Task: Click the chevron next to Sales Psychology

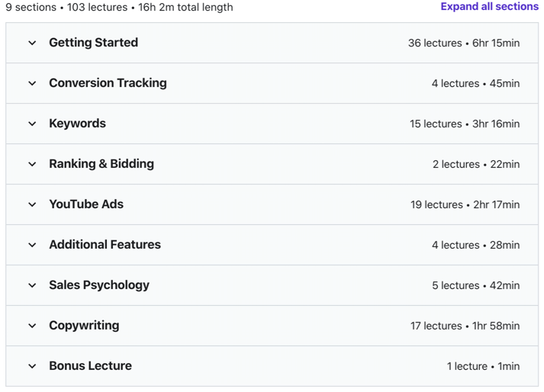Action: point(32,285)
